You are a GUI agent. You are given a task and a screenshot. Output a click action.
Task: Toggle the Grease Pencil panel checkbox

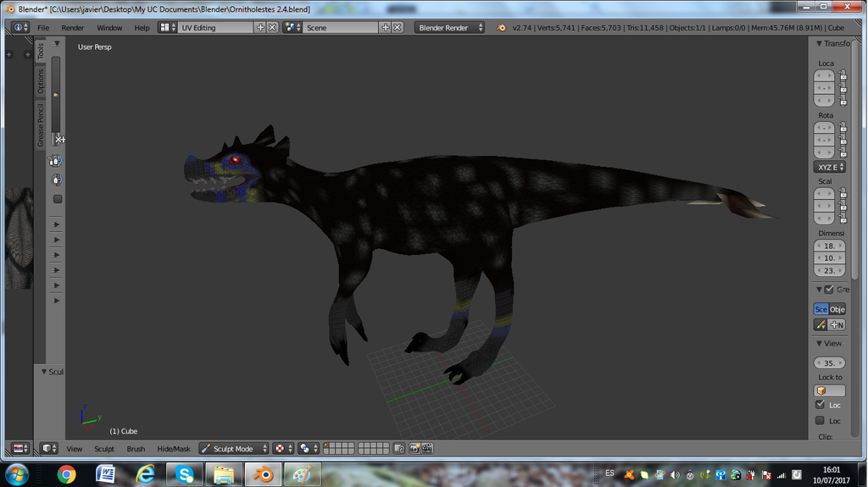click(828, 290)
